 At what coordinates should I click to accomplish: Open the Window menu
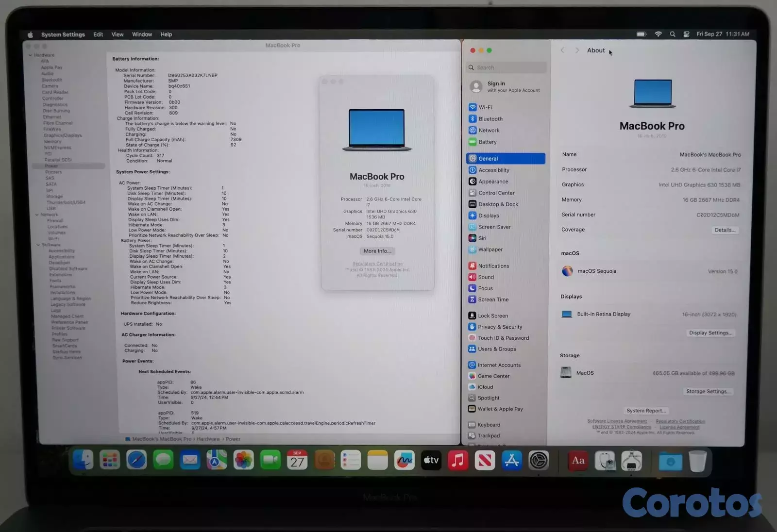click(x=142, y=34)
